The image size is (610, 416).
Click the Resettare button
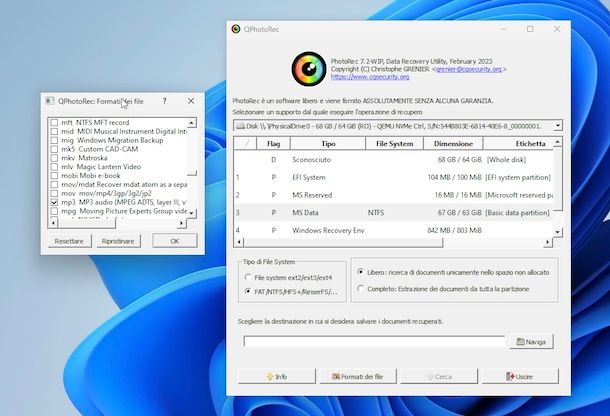point(69,241)
